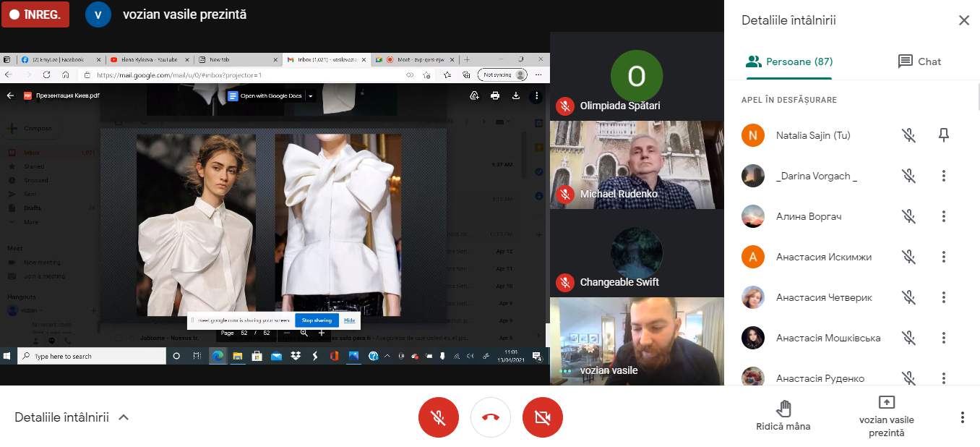The width and height of the screenshot is (980, 447).
Task: Pin Natalia Sajin to the screen
Action: (943, 135)
